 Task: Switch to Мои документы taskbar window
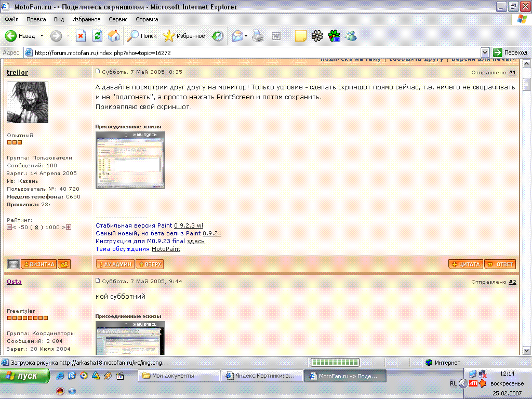point(179,376)
